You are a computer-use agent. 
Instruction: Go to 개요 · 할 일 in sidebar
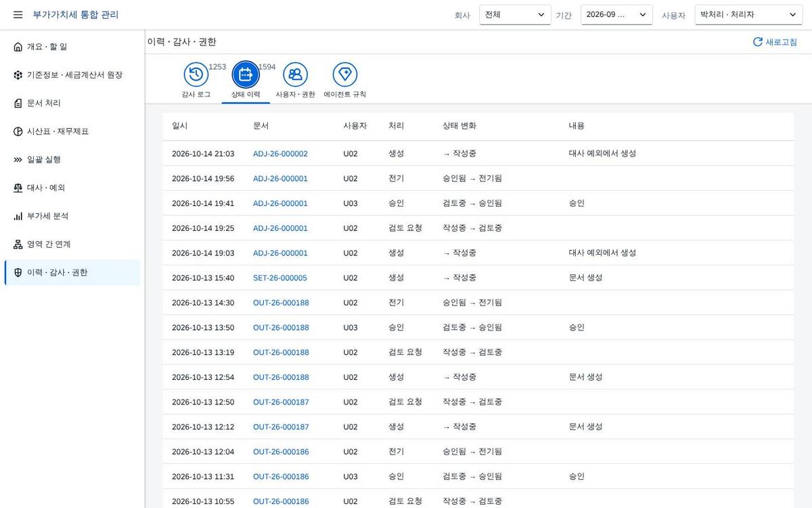click(72, 47)
